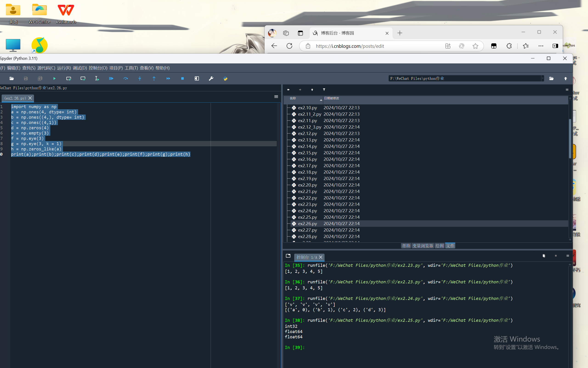Click files pane back arrow

click(x=288, y=89)
